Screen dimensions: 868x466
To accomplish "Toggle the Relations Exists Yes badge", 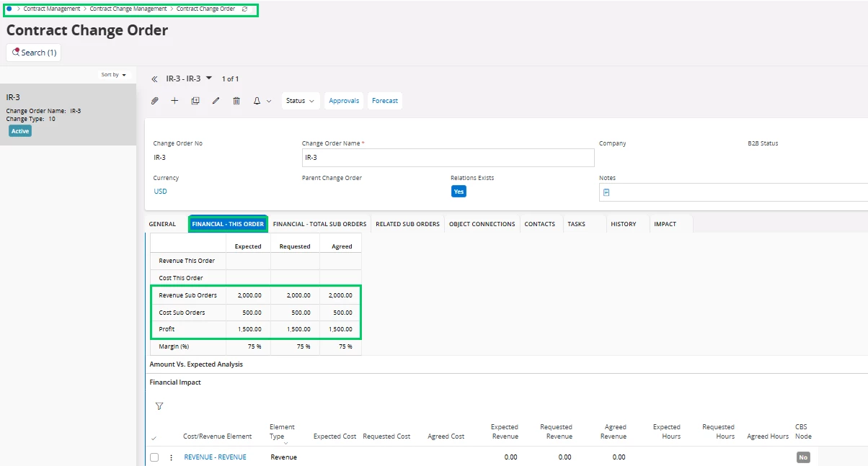I will click(x=459, y=192).
